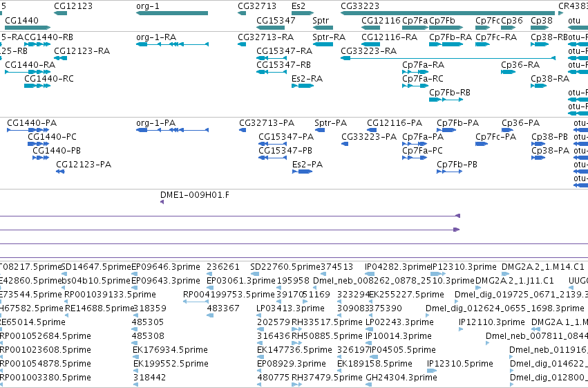Click the EK176934.5prime EST label
The image size is (588, 388).
tap(170, 350)
